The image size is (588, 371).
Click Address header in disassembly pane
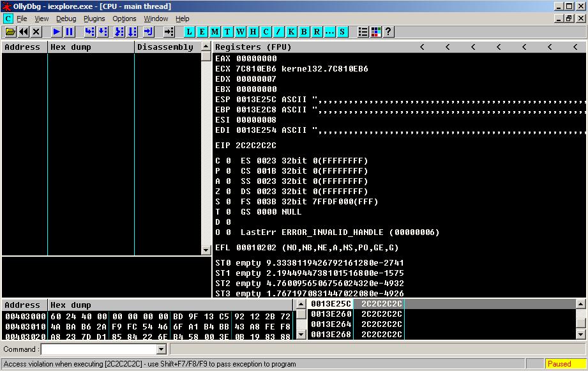click(25, 47)
